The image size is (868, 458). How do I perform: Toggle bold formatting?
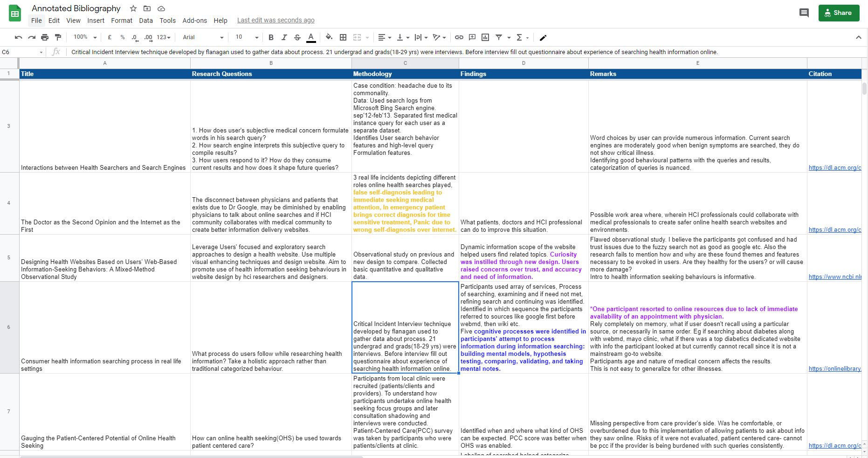(271, 37)
